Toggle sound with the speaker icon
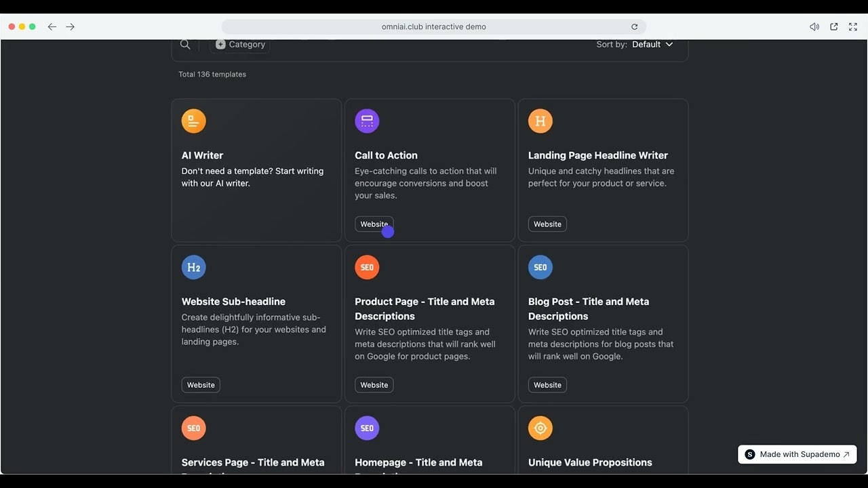 click(814, 27)
